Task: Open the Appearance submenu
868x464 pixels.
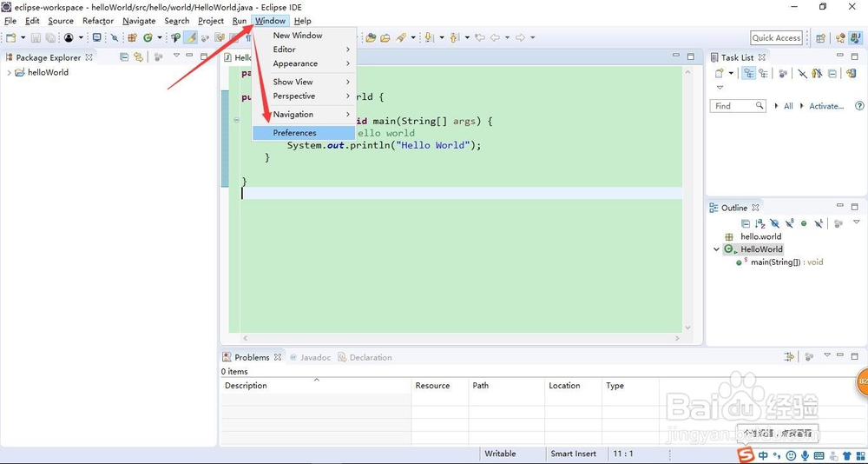Action: (303, 63)
